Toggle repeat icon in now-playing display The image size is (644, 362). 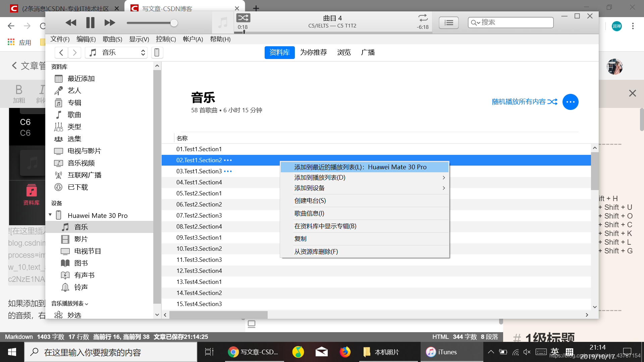coord(423,18)
